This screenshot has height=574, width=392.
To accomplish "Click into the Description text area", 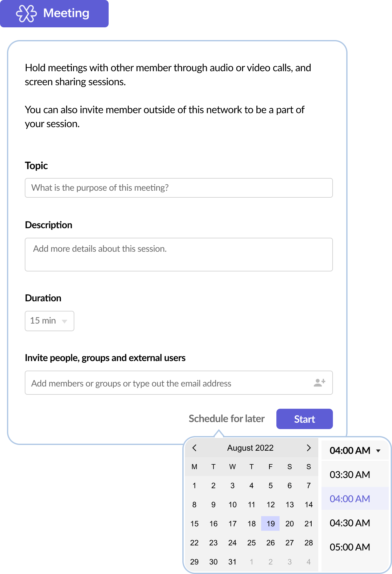I will pyautogui.click(x=179, y=255).
